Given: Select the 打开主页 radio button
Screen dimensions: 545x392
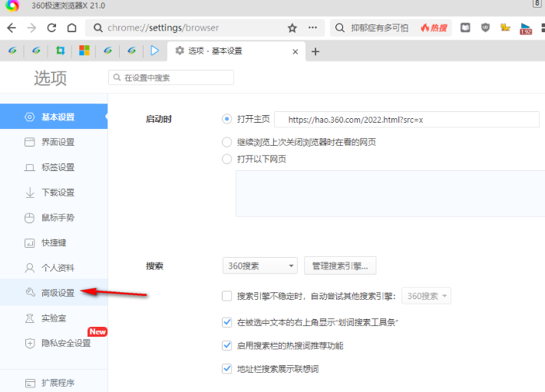Looking at the screenshot, I should click(x=226, y=119).
